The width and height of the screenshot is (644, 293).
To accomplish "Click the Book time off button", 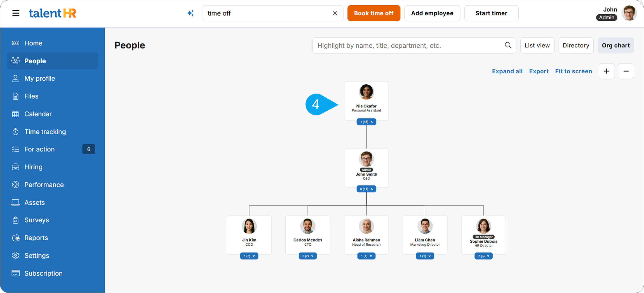I will (x=373, y=13).
